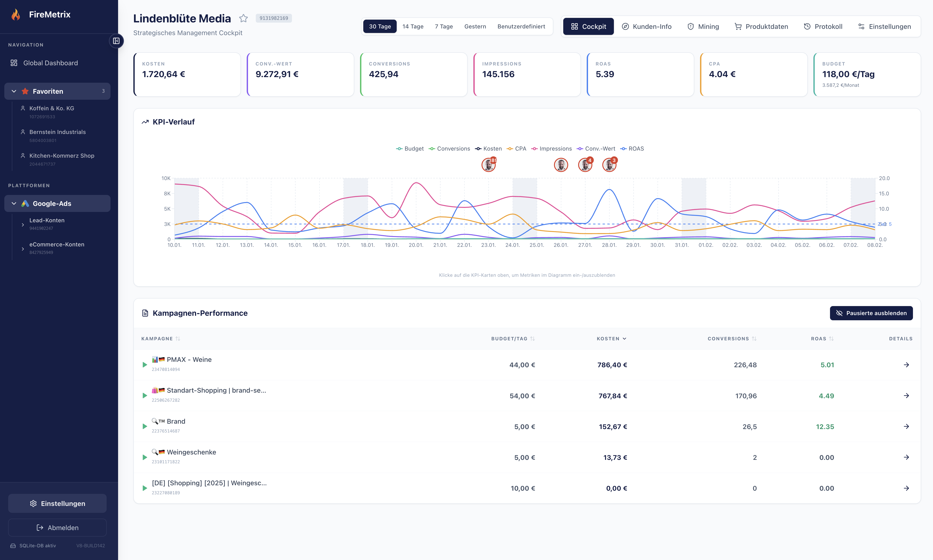Image resolution: width=933 pixels, height=560 pixels.
Task: Open details arrow for Brand campaign
Action: (906, 426)
